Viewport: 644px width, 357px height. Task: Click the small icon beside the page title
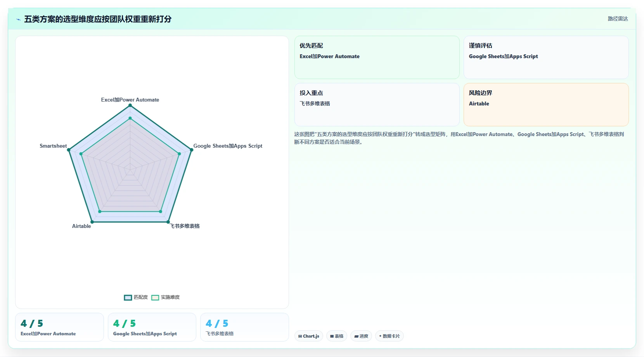[18, 19]
